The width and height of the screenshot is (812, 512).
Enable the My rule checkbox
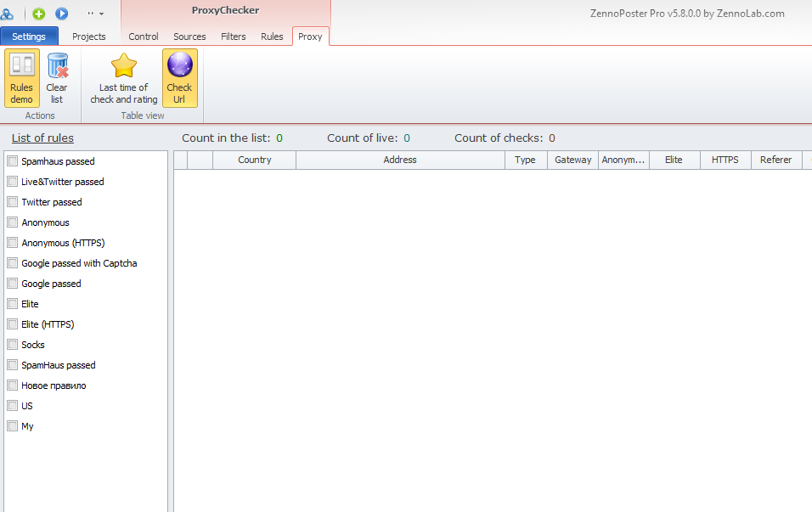click(13, 426)
